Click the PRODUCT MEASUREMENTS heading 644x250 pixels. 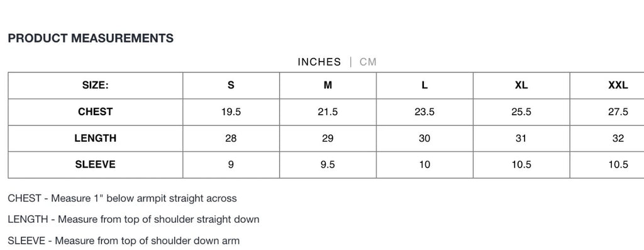pyautogui.click(x=91, y=38)
